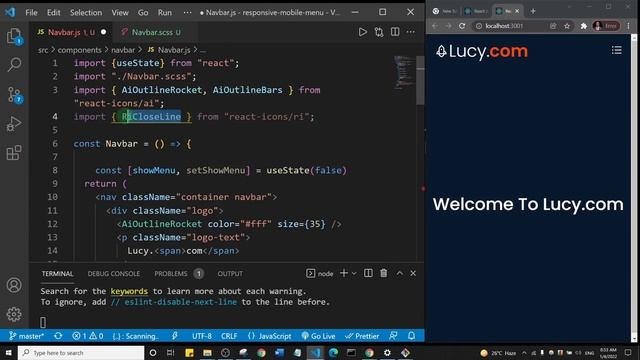Open the Extensions view
640x360 pixels.
coord(14,153)
